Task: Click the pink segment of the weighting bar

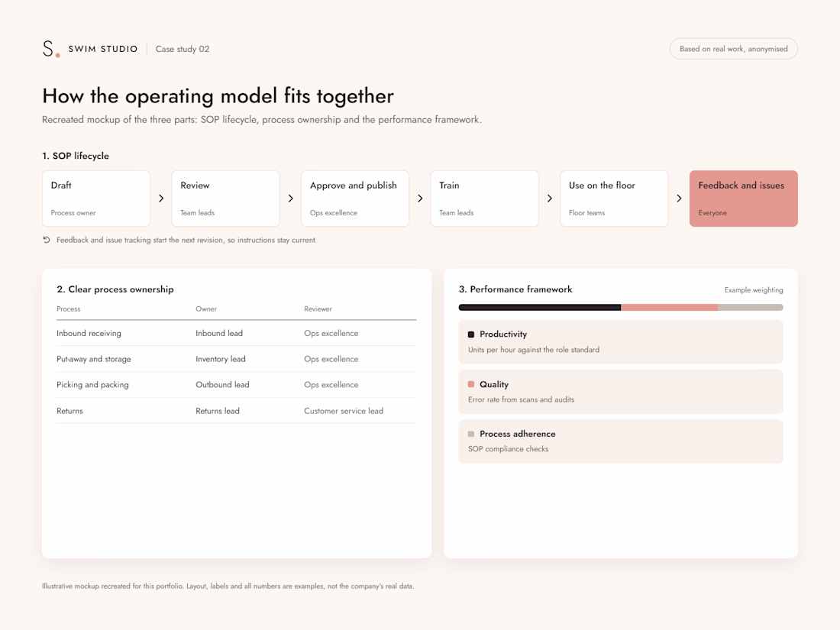Action: pos(669,308)
